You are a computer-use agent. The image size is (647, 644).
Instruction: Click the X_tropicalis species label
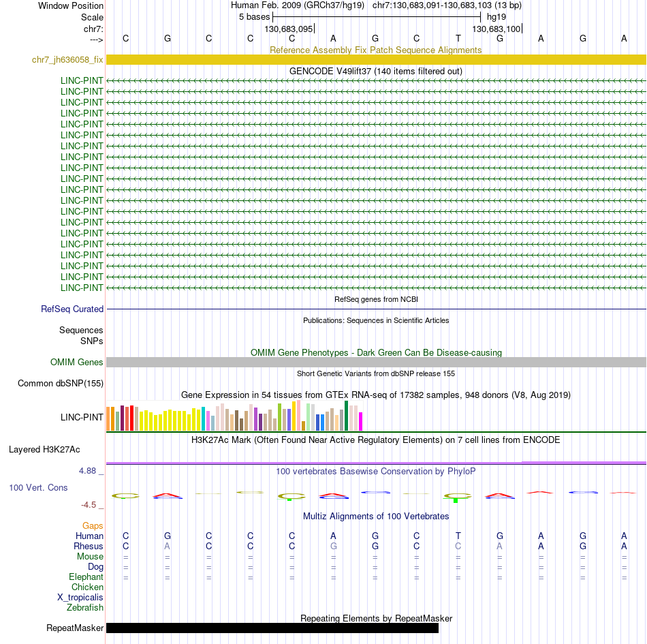click(x=80, y=598)
